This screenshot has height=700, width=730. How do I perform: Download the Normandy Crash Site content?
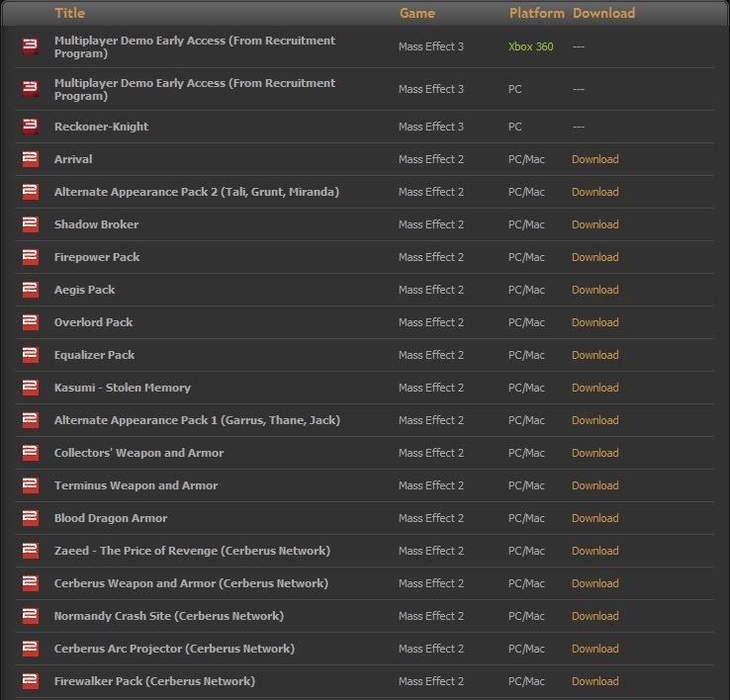595,616
